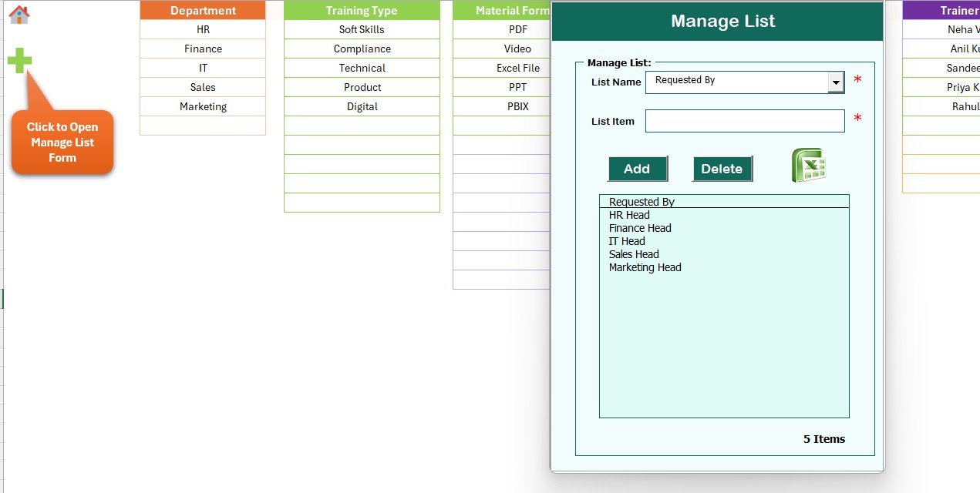Open Manage List form with green plus icon

click(x=17, y=60)
